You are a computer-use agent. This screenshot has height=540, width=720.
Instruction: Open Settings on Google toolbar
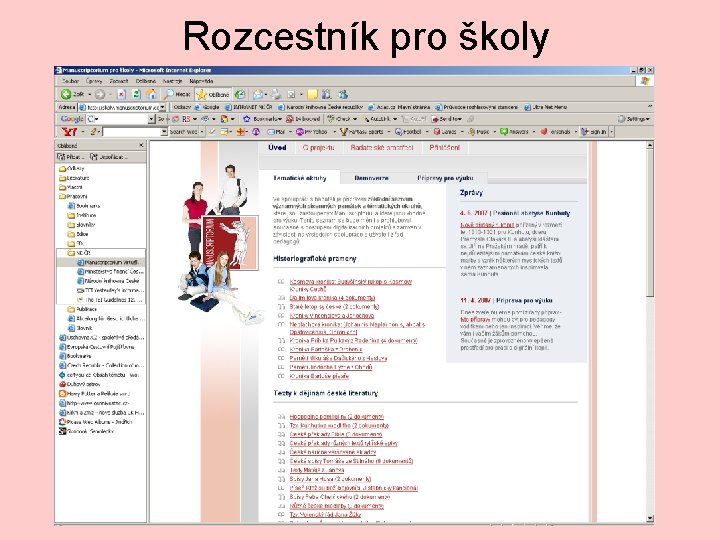[634, 119]
